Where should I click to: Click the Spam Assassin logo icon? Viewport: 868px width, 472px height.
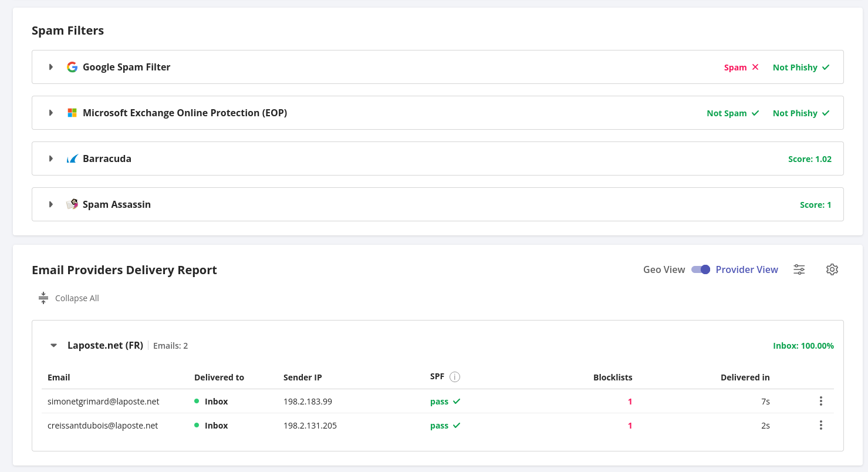(72, 204)
